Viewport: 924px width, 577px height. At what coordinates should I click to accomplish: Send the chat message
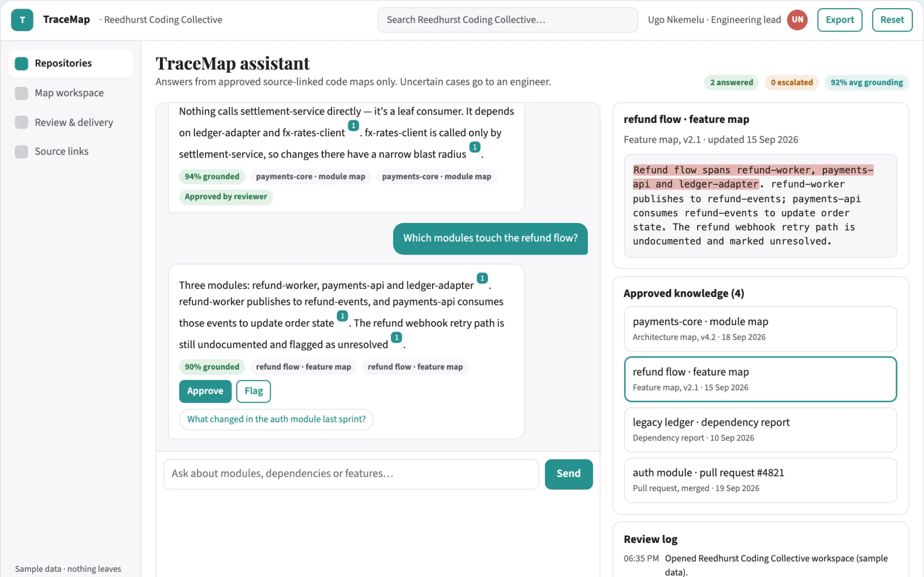point(569,474)
